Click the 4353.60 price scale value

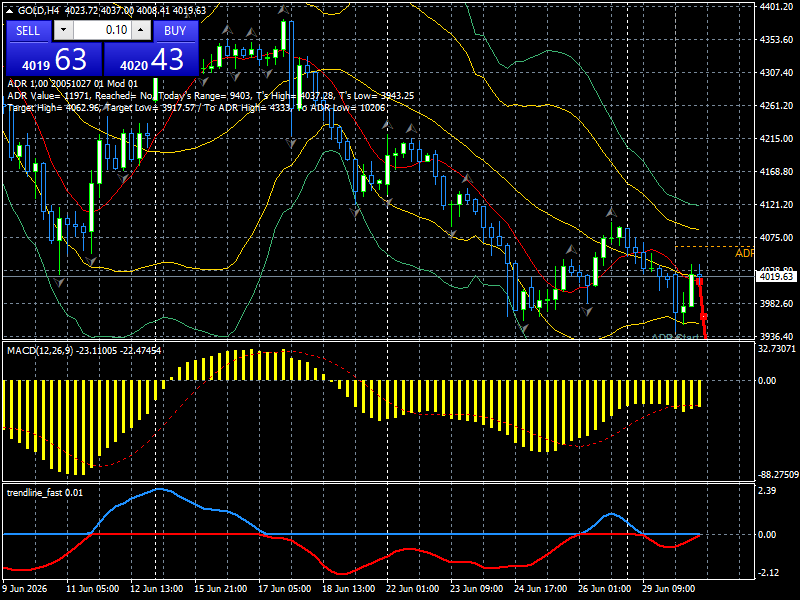[x=776, y=40]
